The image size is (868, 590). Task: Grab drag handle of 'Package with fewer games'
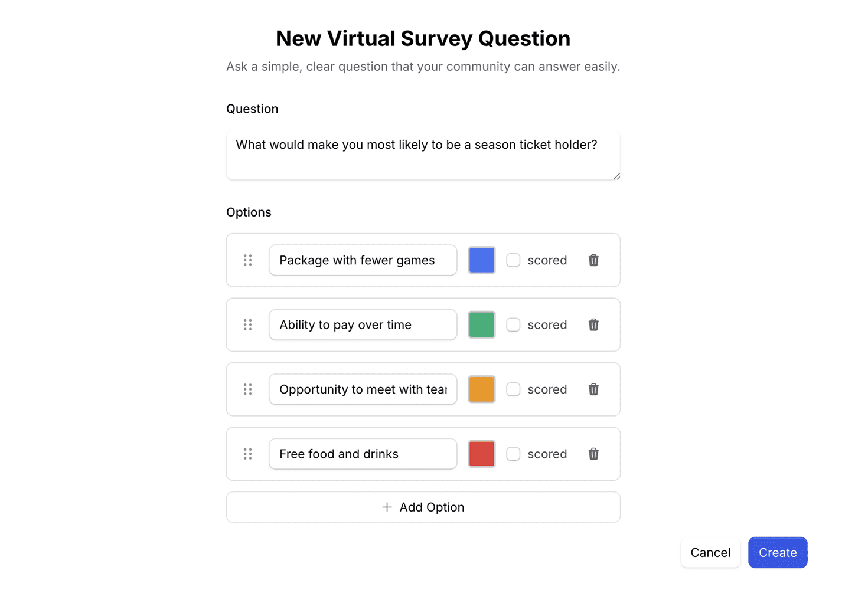pyautogui.click(x=248, y=260)
